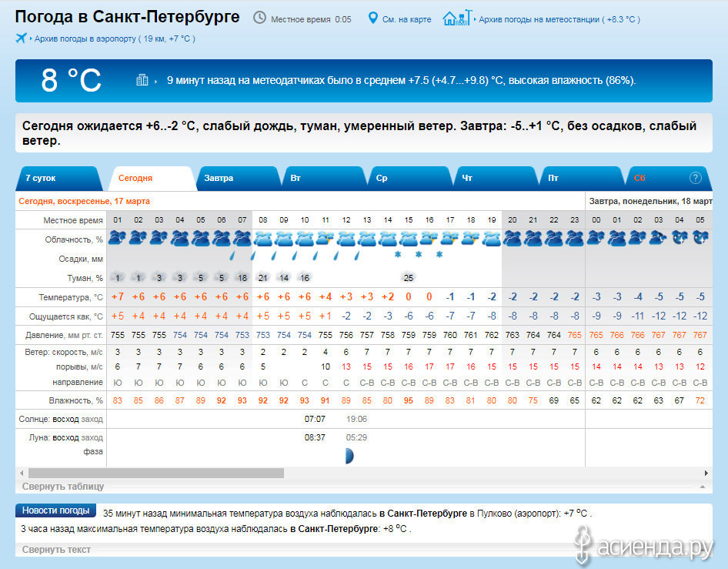
Task: Open the Ср forecast tab
Action: pyautogui.click(x=409, y=178)
